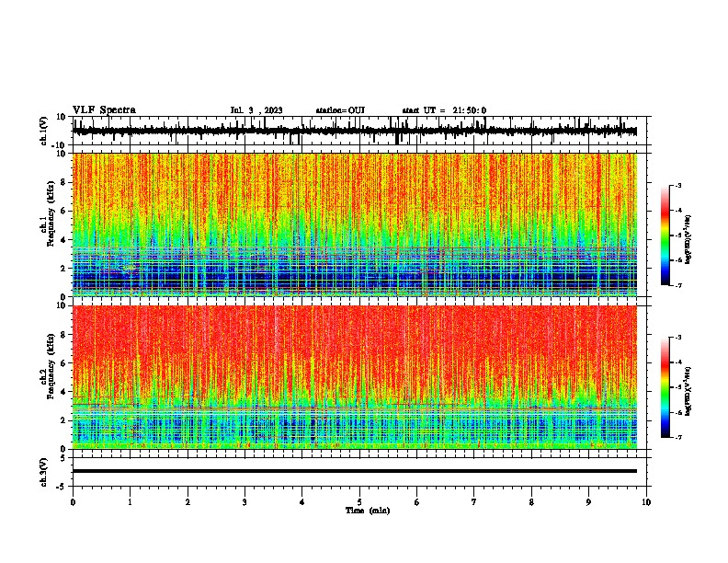Screen dimensions: 728x563
Task: Click the lower color bar "-7" label
Action: click(x=677, y=438)
